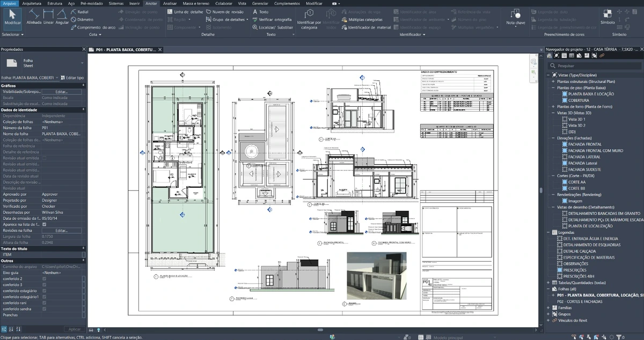644x340 pixels.
Task: Toggle the Aparece na lista de folhas checkbox
Action: 45,225
